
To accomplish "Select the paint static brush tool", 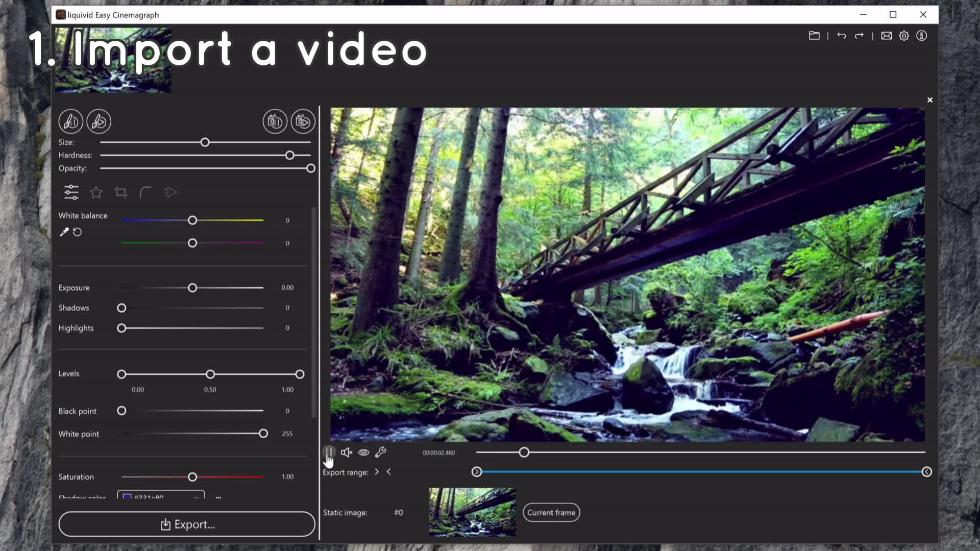I will pos(70,121).
